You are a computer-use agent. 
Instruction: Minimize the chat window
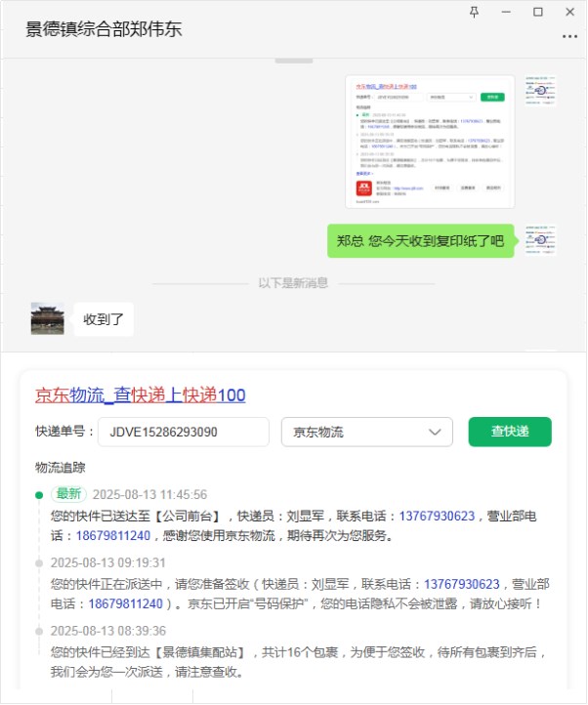[506, 12]
